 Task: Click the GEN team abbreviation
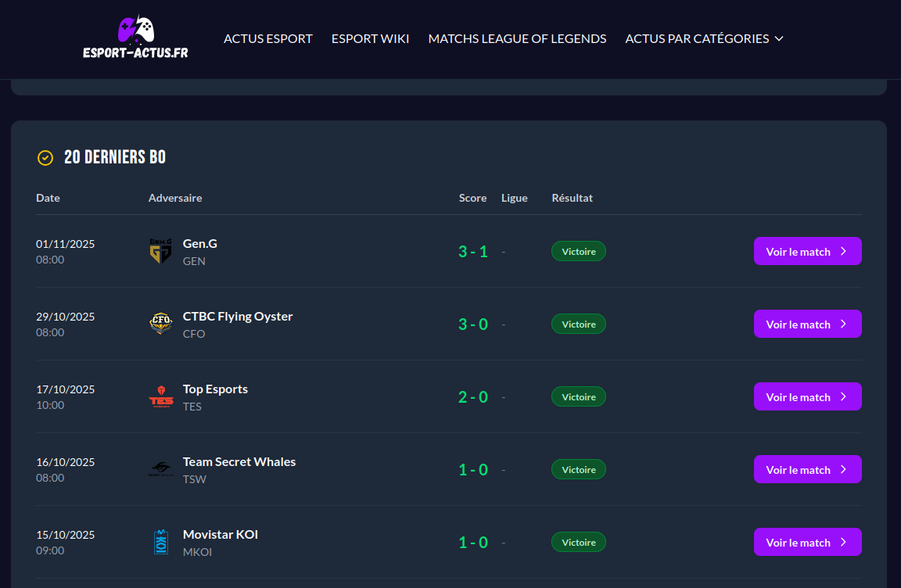[194, 260]
